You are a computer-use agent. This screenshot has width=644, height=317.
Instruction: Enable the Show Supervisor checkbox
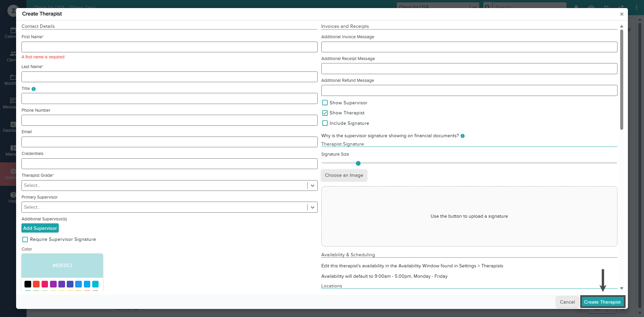(325, 103)
